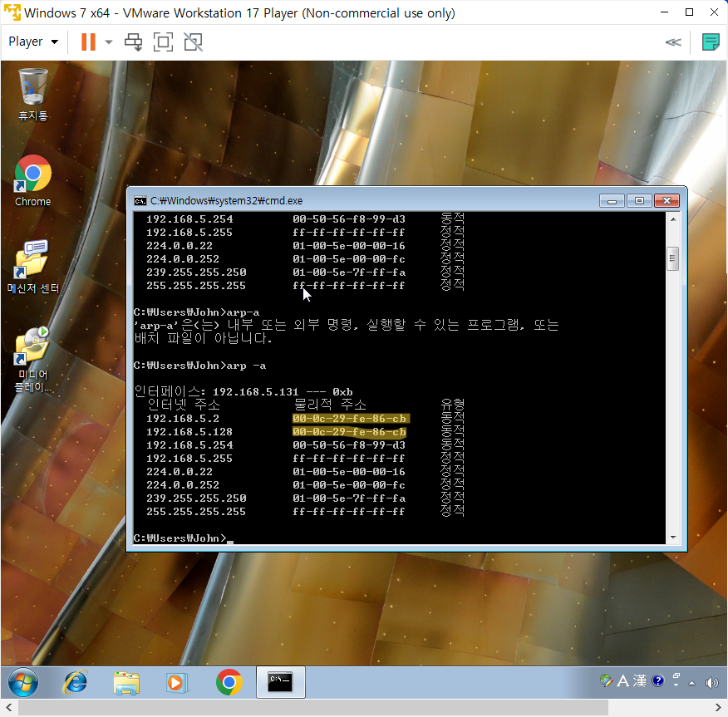
Task: Close the VMware Player window
Action: [x=714, y=12]
